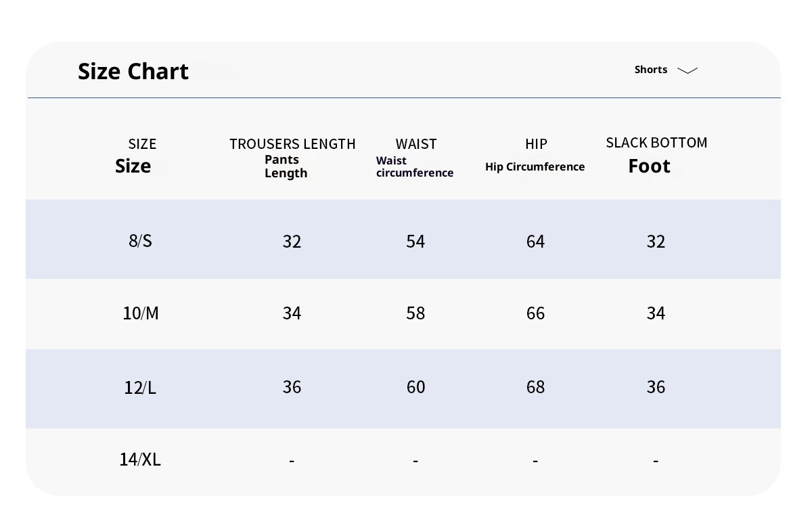Select the 8/S size row
This screenshot has width=812, height=517.
tap(140, 241)
